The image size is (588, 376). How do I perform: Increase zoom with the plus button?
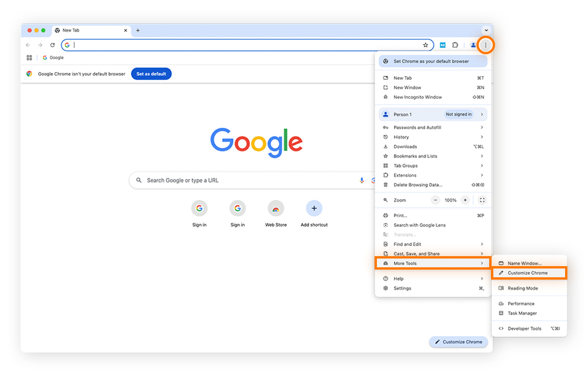465,200
